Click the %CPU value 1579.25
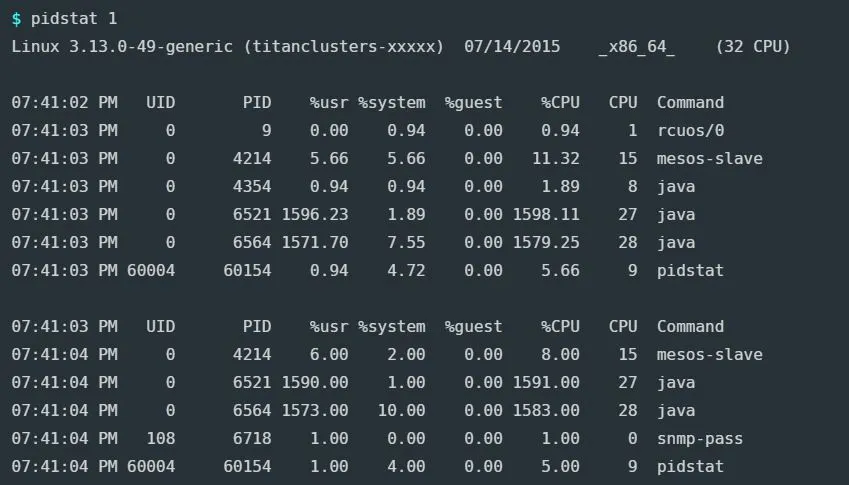Viewport: 849px width, 485px height. point(546,242)
